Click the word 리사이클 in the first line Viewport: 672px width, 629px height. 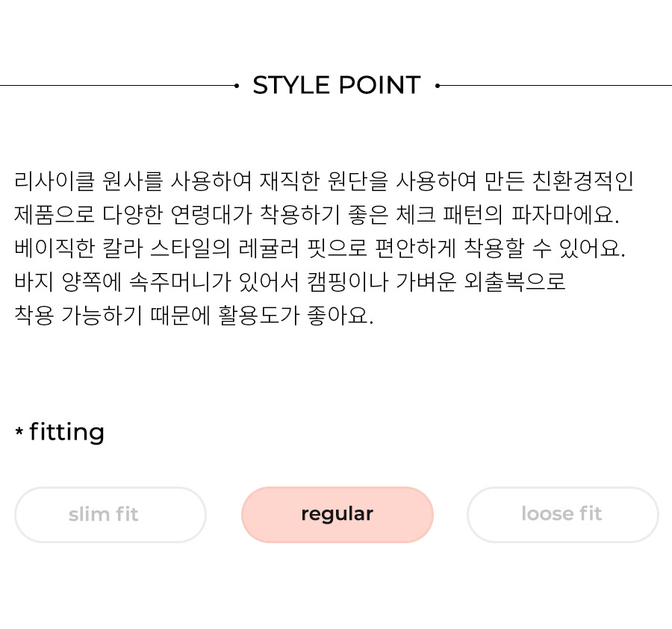point(54,181)
